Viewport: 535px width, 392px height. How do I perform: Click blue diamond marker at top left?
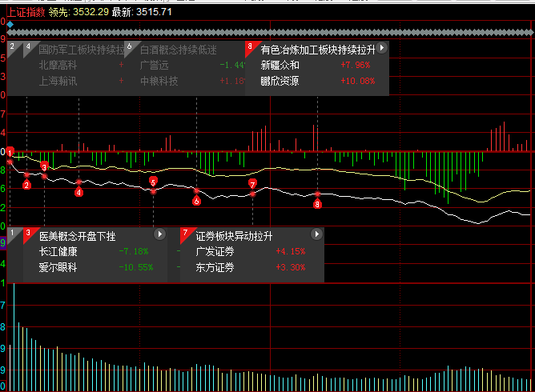[10, 24]
